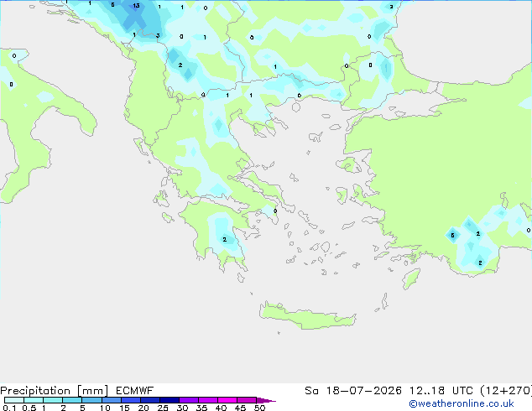Viewport: 532px width, 411px height.
Task: Click the island of Crete on the map
Action: [308, 315]
